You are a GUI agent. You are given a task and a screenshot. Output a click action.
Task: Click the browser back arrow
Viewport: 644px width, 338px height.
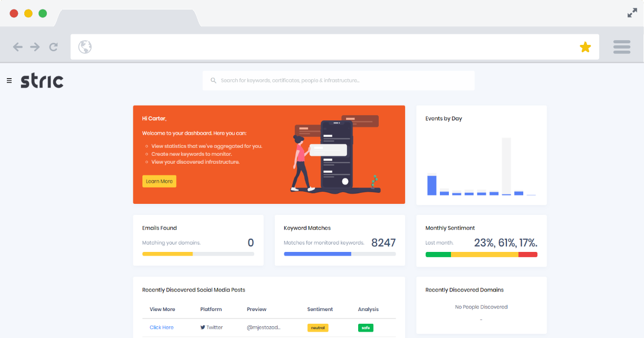[x=18, y=47]
